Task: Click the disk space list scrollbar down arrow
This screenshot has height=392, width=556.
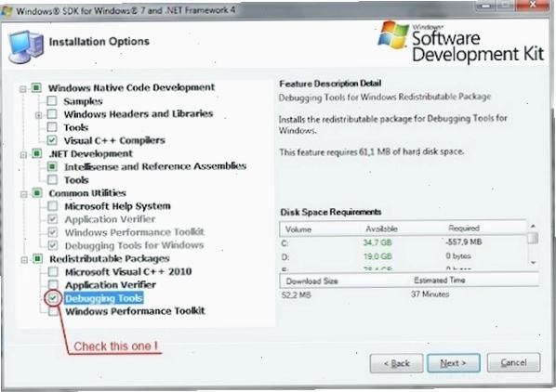Action: (x=533, y=263)
